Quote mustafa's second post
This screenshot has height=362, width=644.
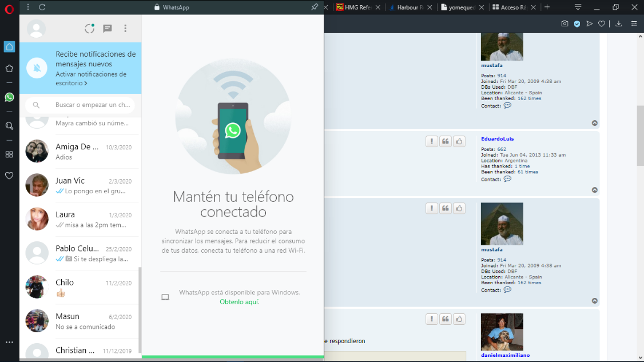[445, 208]
